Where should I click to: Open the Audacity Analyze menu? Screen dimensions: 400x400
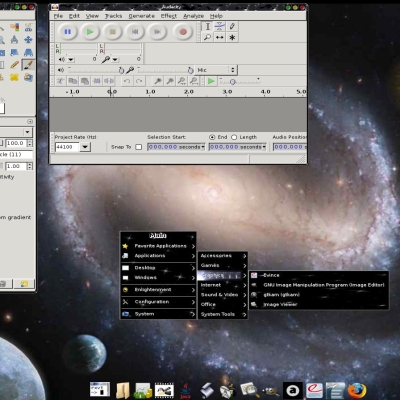point(194,16)
